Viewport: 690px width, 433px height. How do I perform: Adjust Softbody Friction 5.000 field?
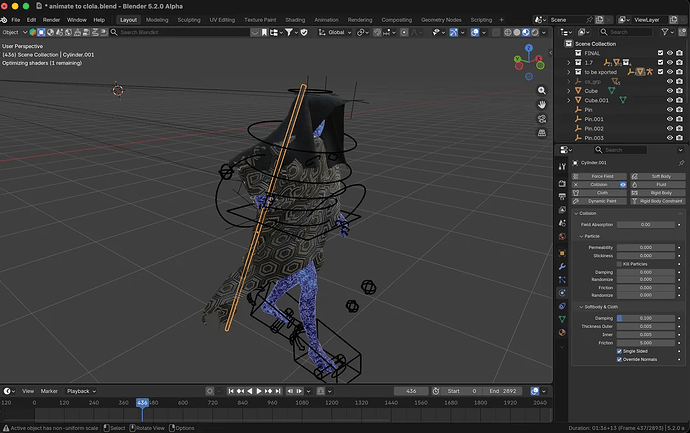[646, 343]
